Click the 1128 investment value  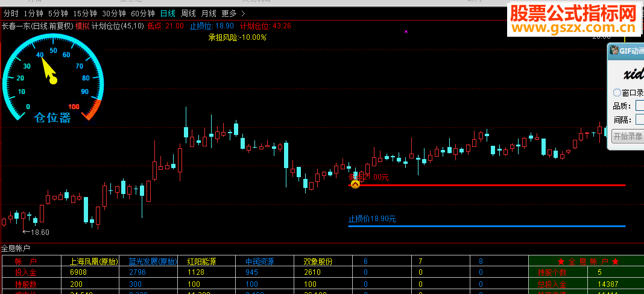point(195,272)
